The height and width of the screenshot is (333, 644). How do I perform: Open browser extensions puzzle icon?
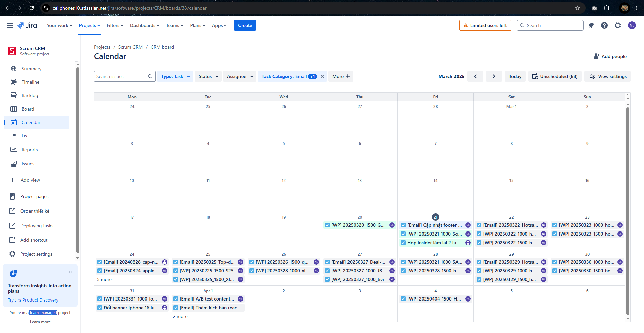pos(606,8)
